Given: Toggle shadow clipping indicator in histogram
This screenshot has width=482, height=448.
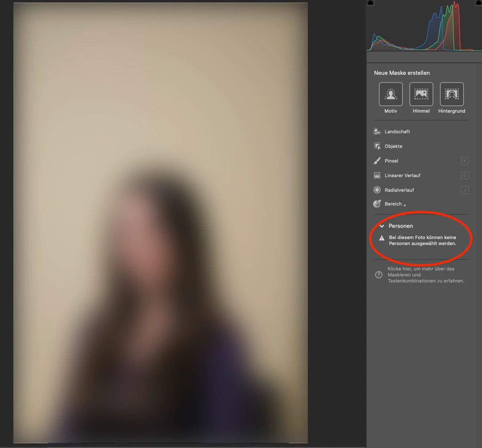Looking at the screenshot, I should click(370, 3).
